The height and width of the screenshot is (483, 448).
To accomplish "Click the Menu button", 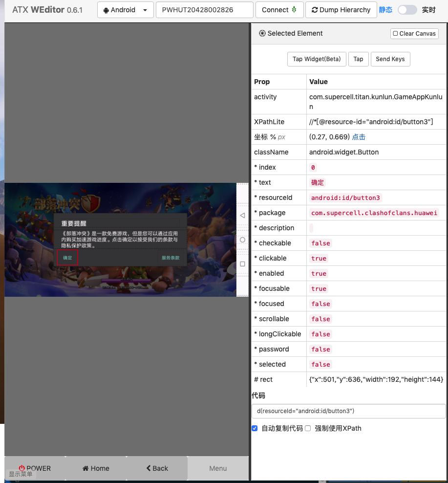I will [218, 468].
